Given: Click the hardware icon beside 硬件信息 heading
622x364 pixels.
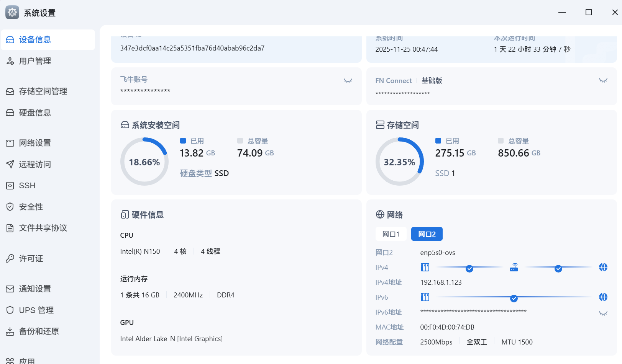Looking at the screenshot, I should 125,214.
